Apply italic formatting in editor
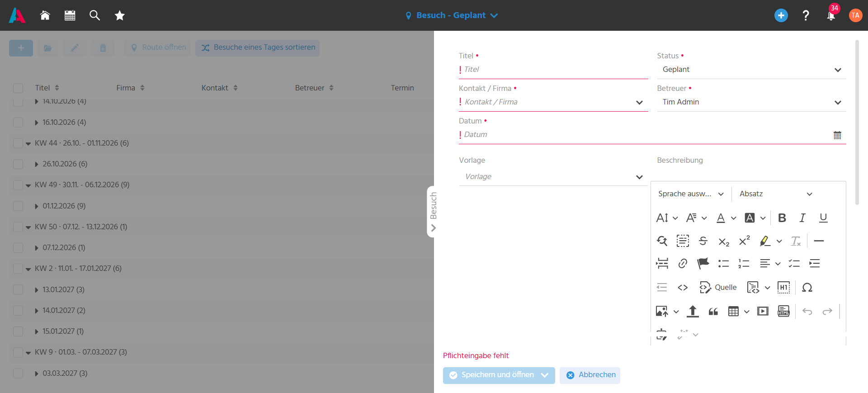 [x=802, y=218]
